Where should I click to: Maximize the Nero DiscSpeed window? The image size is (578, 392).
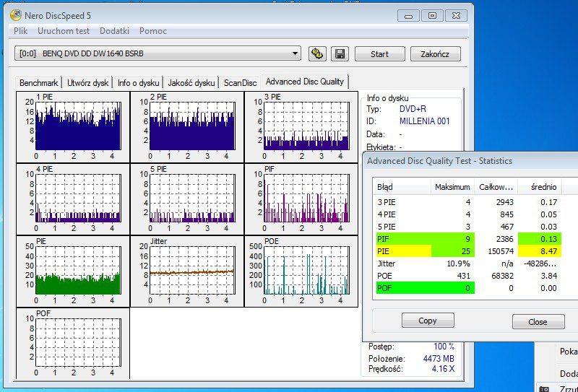[x=432, y=16]
